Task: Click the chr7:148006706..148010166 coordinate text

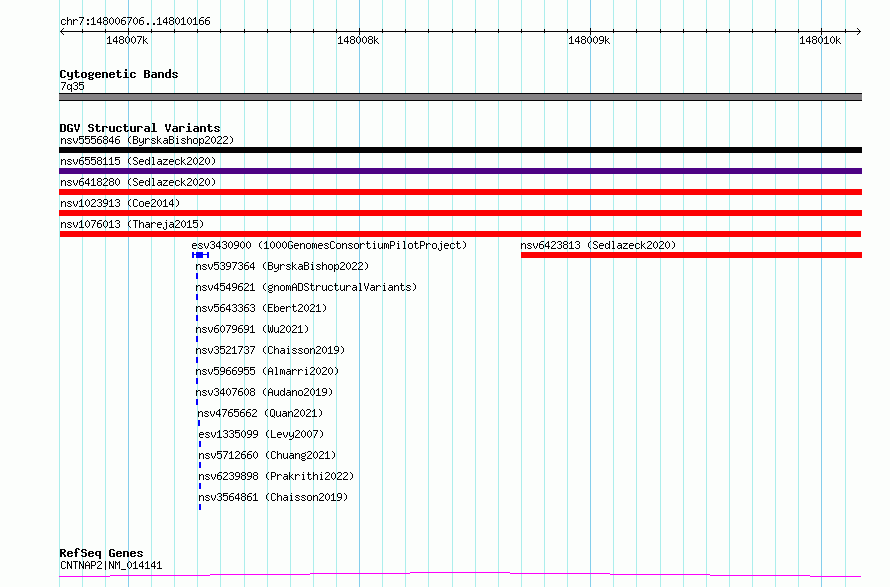Action: click(135, 22)
